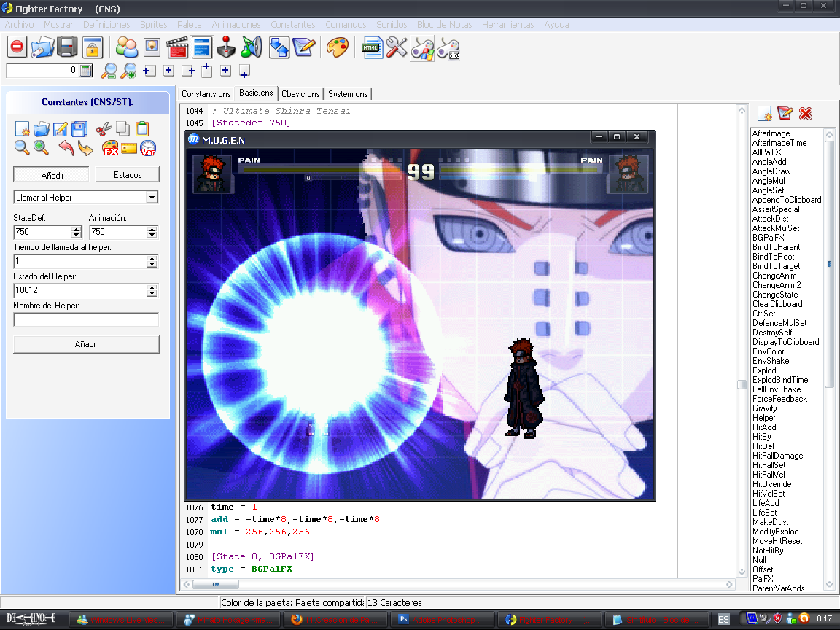Select 'Helper' in the controller list

764,418
